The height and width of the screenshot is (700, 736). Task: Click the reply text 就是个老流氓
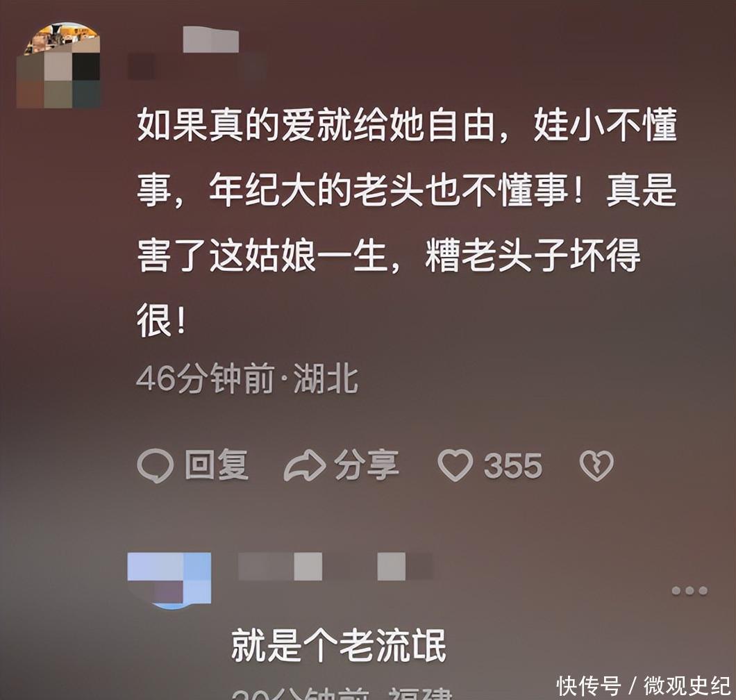point(338,646)
